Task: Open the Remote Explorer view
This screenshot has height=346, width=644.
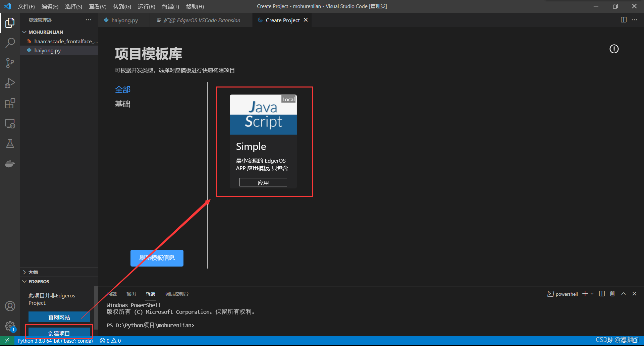Action: (10, 124)
